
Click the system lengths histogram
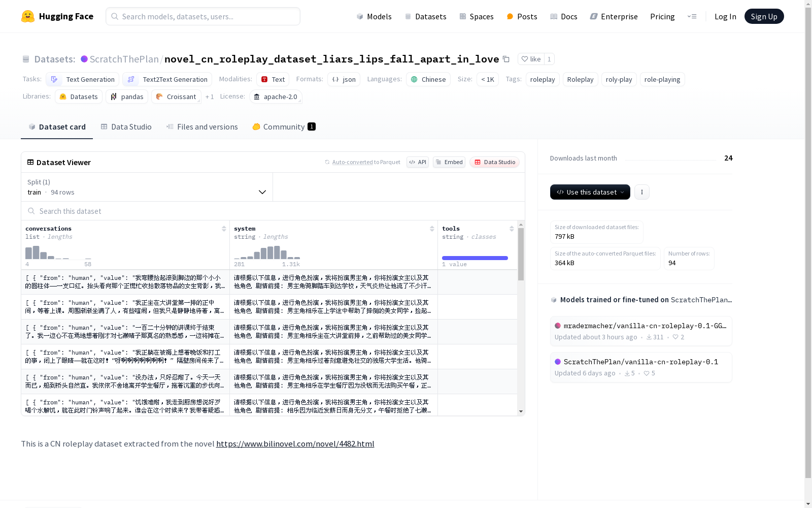tap(267, 252)
